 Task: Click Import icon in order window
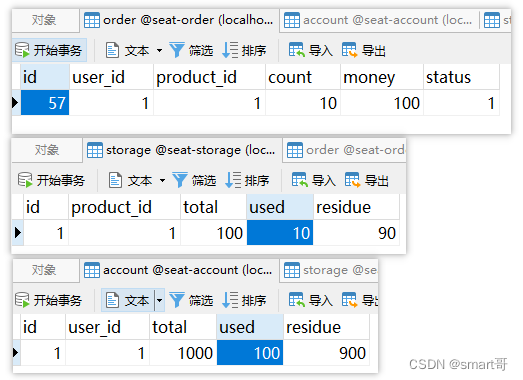pyautogui.click(x=297, y=50)
